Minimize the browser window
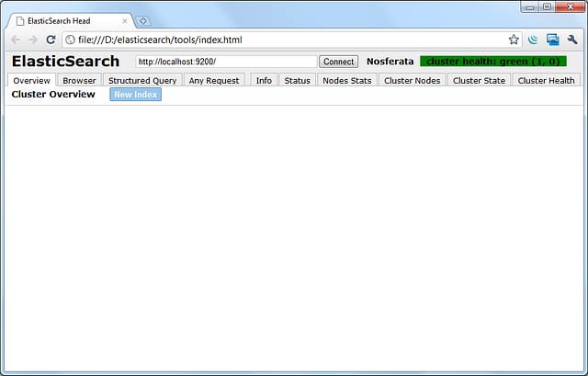This screenshot has height=376, width=588. coord(530,7)
